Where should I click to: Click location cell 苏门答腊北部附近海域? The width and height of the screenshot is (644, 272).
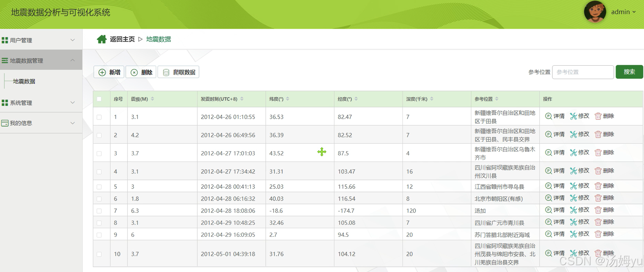(502, 235)
